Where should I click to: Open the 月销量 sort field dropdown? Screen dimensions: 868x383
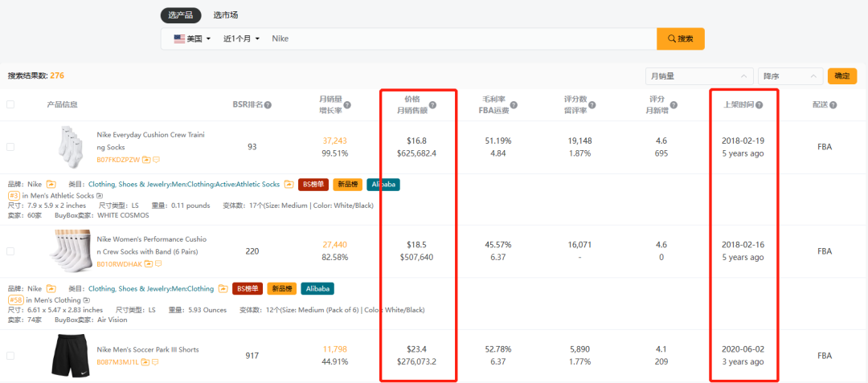[x=698, y=76]
